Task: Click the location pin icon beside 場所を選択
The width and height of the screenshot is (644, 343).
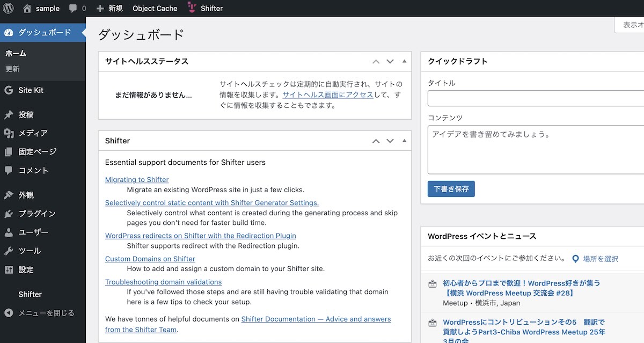Action: 575,259
